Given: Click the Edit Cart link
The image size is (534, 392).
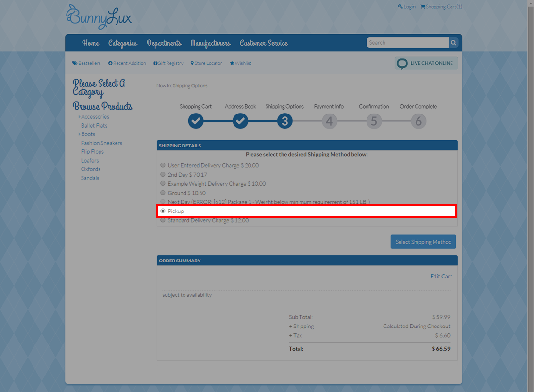Looking at the screenshot, I should pos(441,277).
